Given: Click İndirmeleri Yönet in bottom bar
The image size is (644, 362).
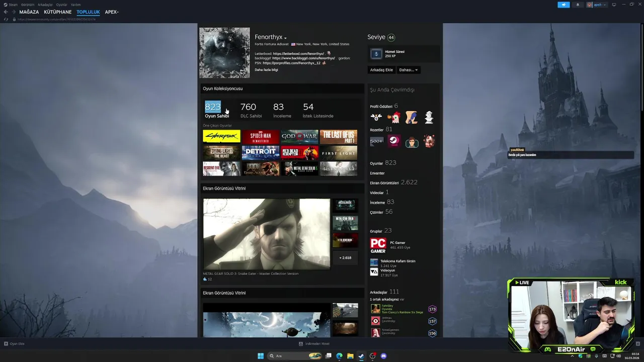Looking at the screenshot, I should pyautogui.click(x=314, y=344).
